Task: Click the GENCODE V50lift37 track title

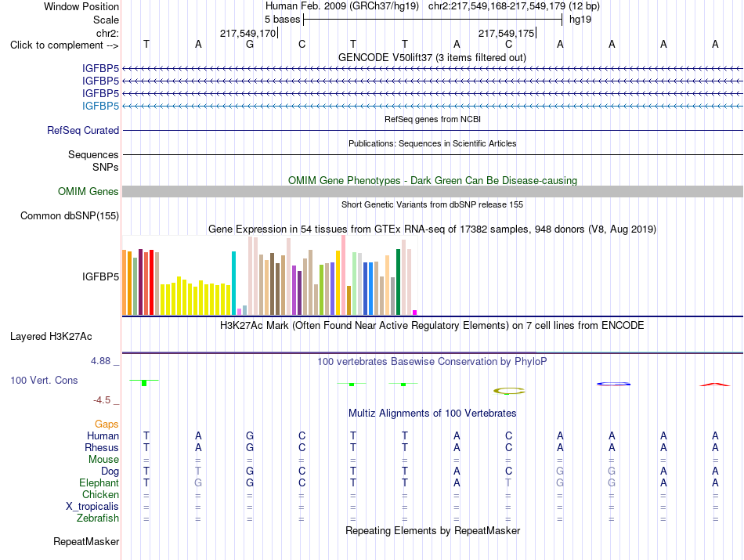Action: coord(432,57)
